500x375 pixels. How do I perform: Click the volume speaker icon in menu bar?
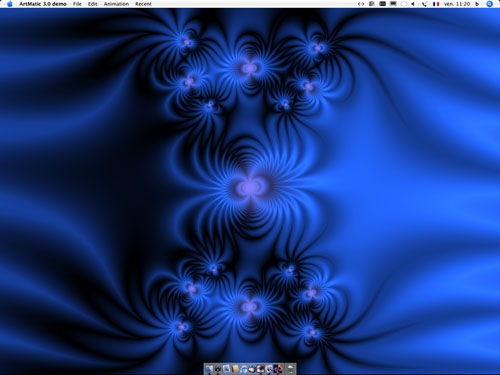tap(413, 4)
